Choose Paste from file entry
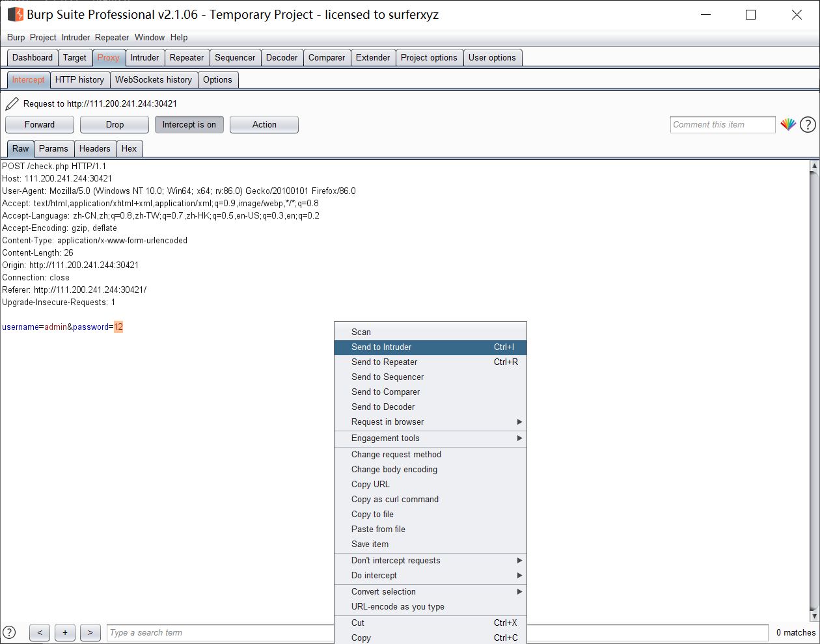This screenshot has height=644, width=820. tap(430, 529)
